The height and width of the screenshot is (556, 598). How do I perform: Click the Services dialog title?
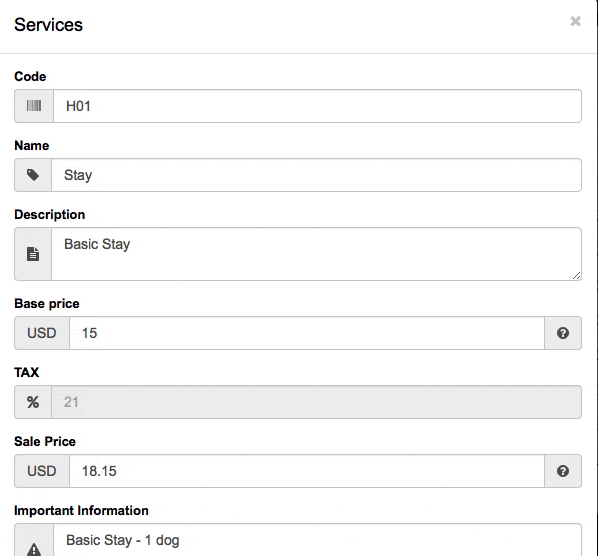click(x=48, y=25)
